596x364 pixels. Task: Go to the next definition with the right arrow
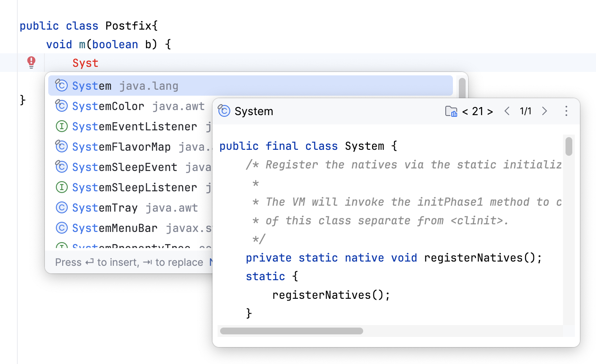(x=545, y=111)
